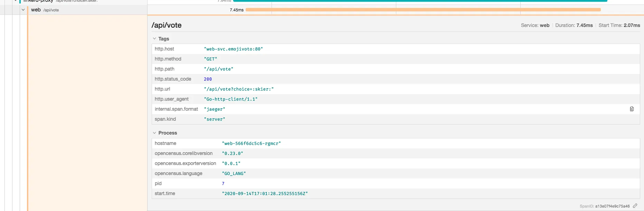Image resolution: width=644 pixels, height=211 pixels.
Task: Click the span.kind tag key
Action: [165, 119]
